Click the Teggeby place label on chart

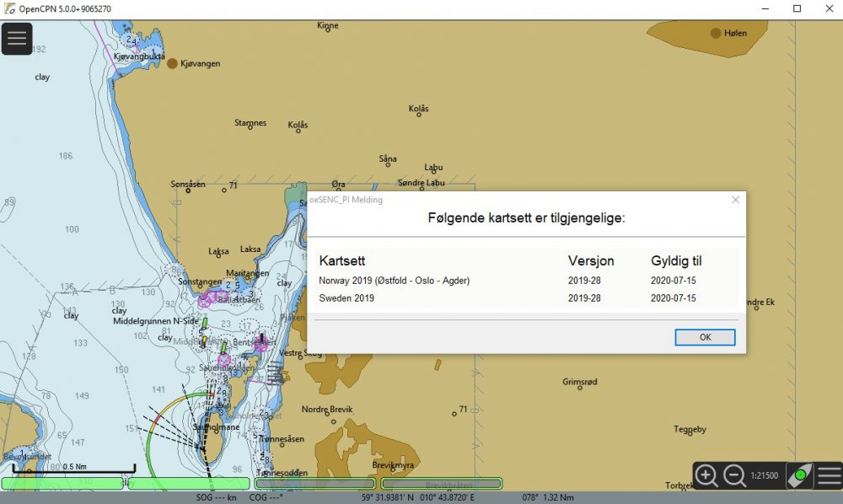click(690, 429)
